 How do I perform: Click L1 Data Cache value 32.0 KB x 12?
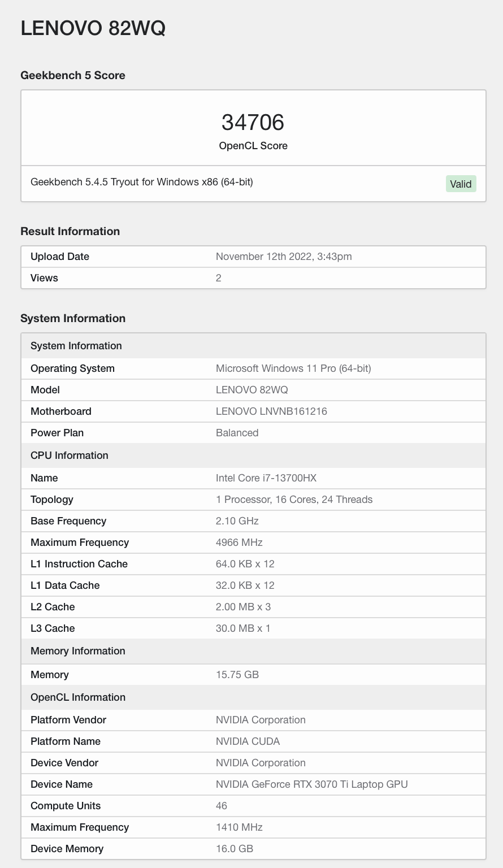pos(245,585)
